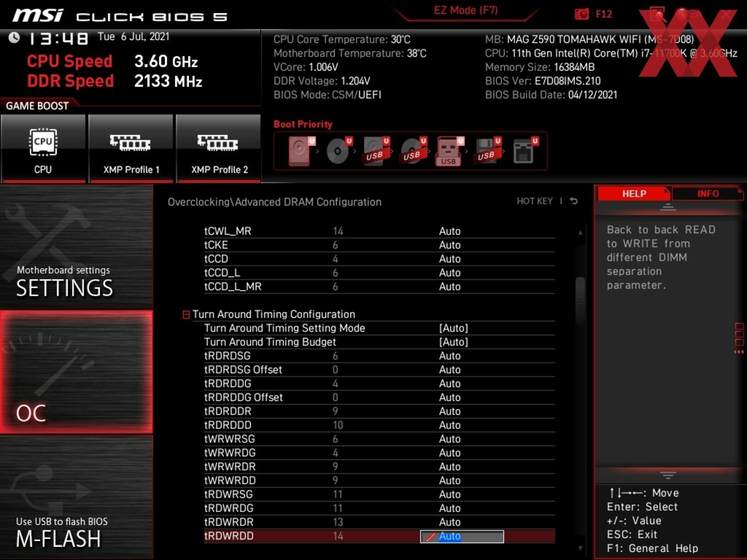The width and height of the screenshot is (747, 560).
Task: Click the settings list scrollbar thumb
Action: [x=580, y=301]
